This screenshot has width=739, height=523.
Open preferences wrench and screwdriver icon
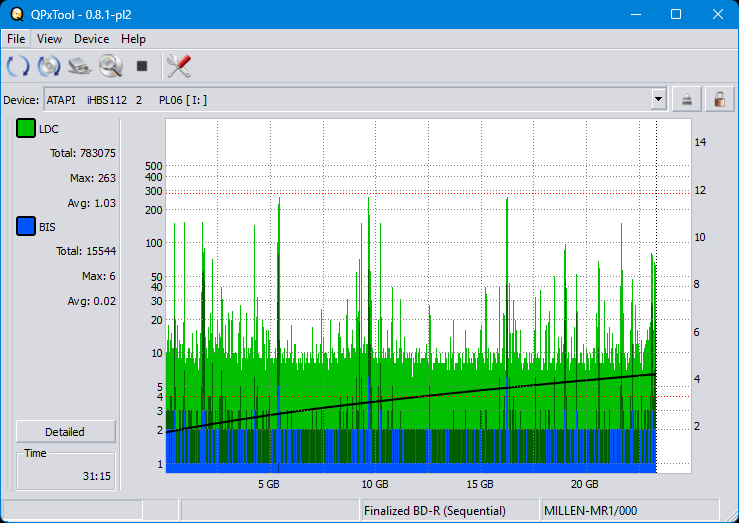click(179, 65)
